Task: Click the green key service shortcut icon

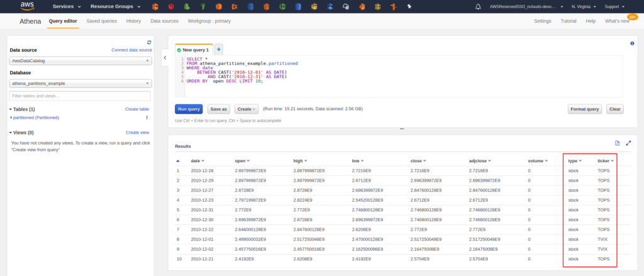Action: click(x=203, y=6)
